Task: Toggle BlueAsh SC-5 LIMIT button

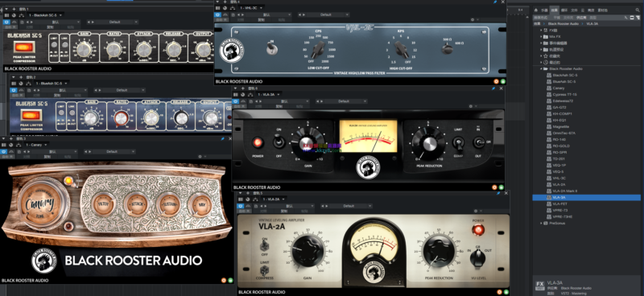Action: tap(61, 113)
